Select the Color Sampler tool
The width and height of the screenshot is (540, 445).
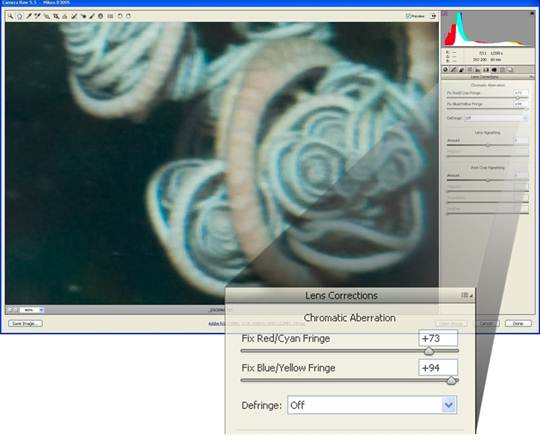click(x=38, y=16)
